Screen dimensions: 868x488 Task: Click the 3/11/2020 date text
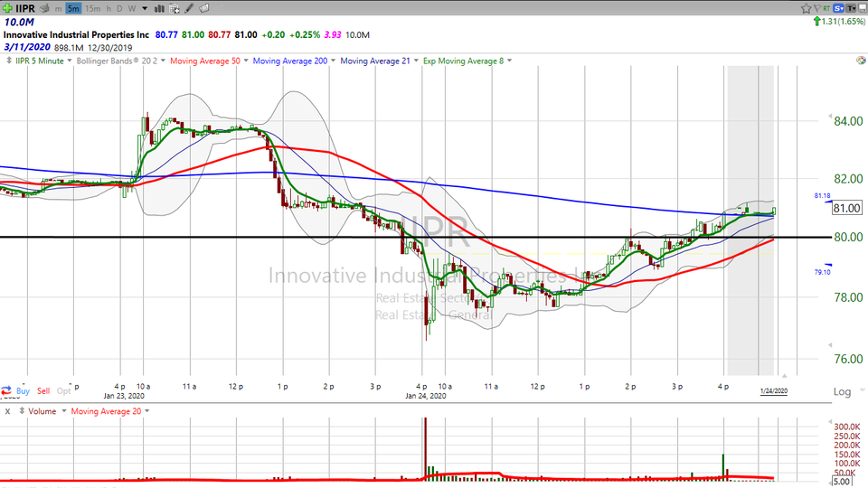tap(27, 47)
